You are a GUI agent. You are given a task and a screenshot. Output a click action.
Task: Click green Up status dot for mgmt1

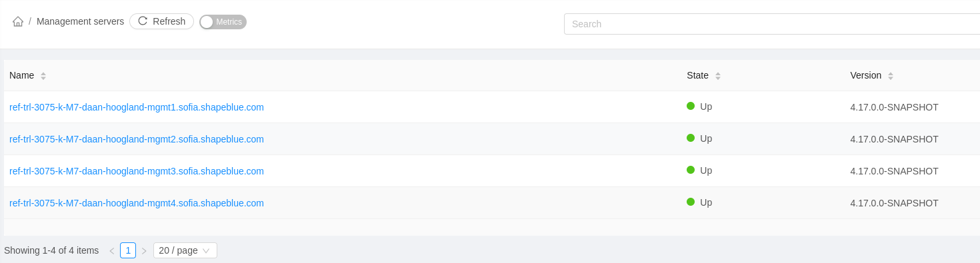691,106
